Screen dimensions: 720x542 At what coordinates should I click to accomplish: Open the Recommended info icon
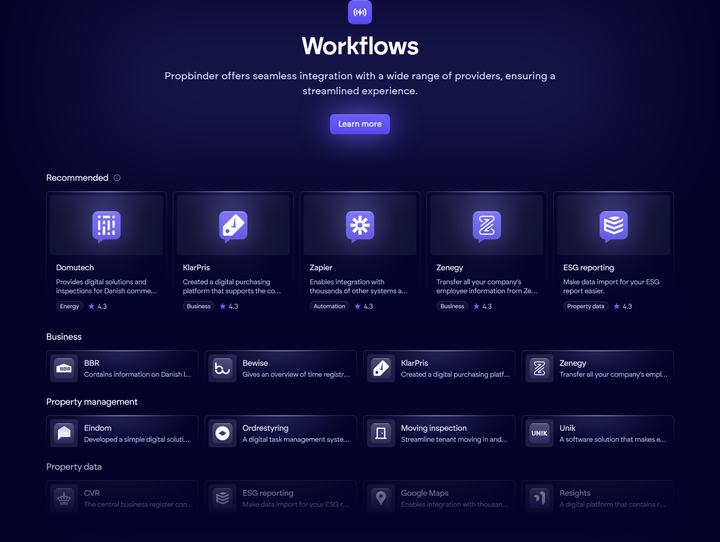tap(117, 178)
